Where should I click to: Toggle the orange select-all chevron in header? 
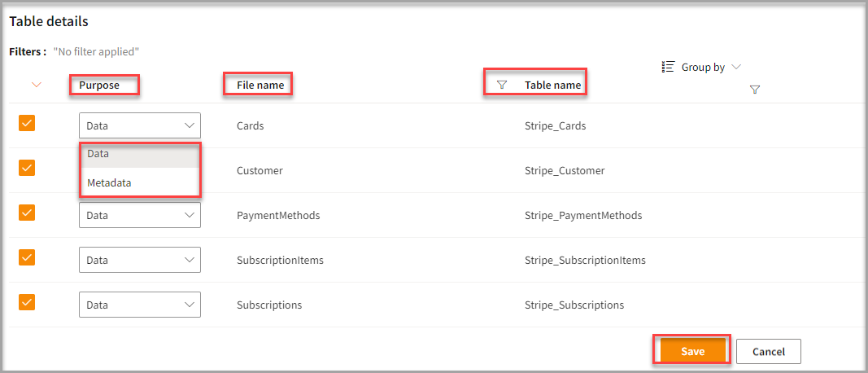point(36,85)
